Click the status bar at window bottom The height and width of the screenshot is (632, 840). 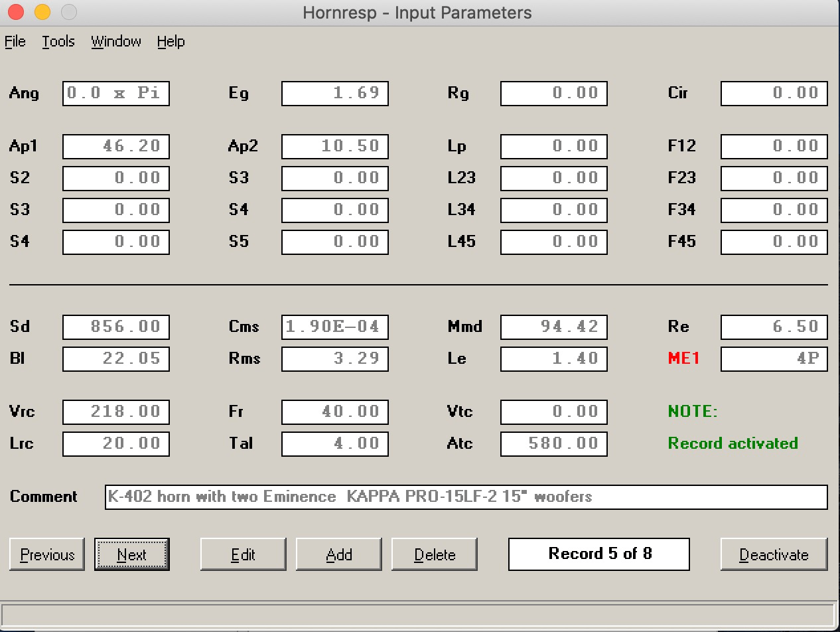[x=418, y=615]
